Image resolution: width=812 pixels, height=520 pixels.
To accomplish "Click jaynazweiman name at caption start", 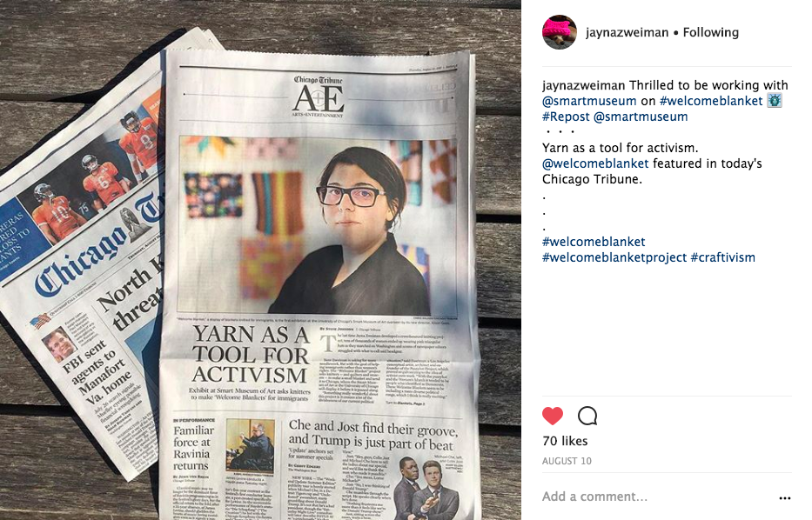I will click(x=584, y=85).
